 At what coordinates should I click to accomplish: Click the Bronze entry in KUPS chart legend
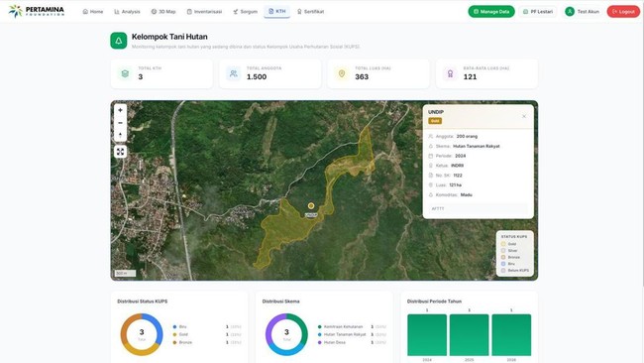207,342
